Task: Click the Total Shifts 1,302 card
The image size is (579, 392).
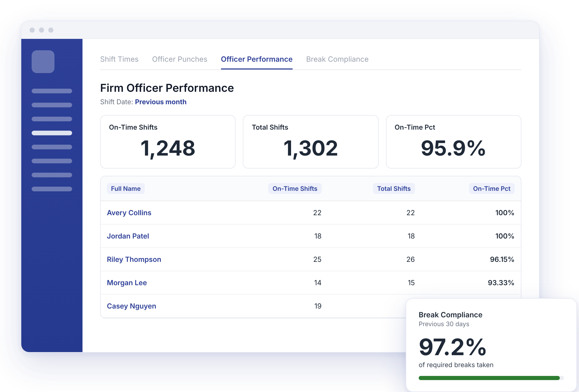Action: (x=311, y=142)
